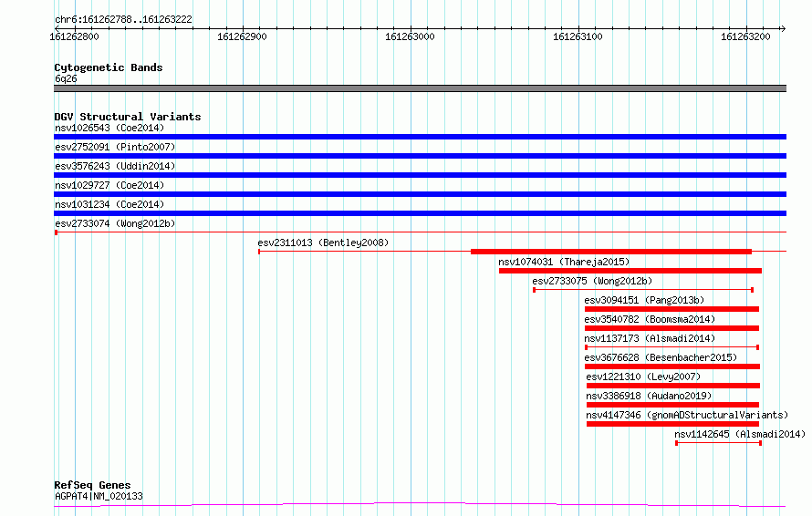Click the chr6:161262788..161263222 region label
Image resolution: width=812 pixels, height=516 pixels.
coord(123,20)
